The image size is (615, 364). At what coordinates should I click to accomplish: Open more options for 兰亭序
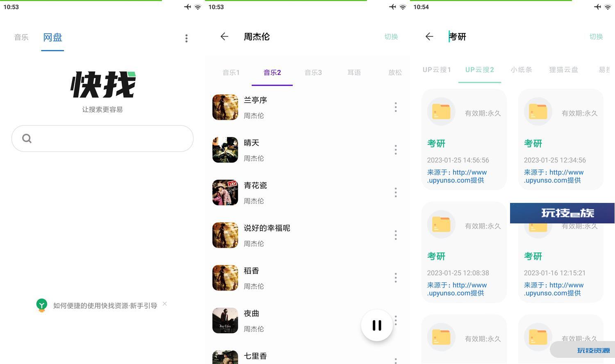click(396, 107)
